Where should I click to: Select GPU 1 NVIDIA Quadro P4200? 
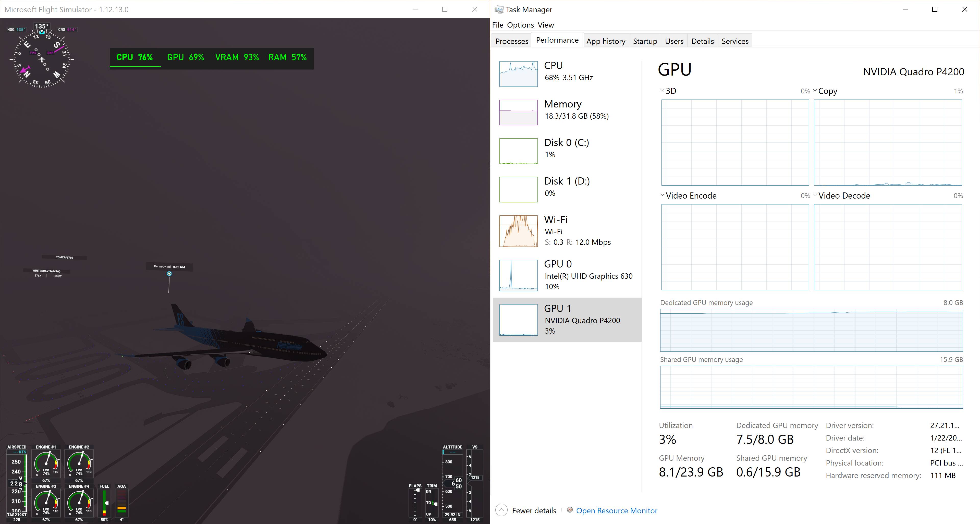coord(567,320)
